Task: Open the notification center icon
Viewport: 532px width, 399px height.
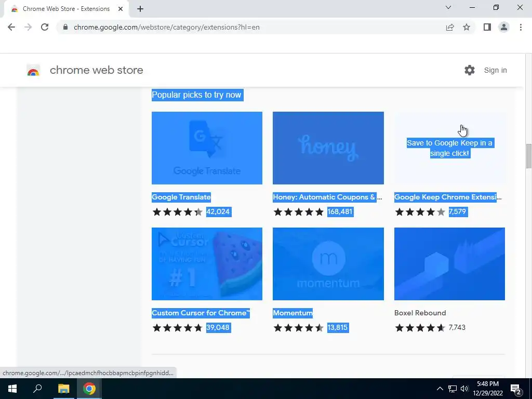Action: pos(515,389)
